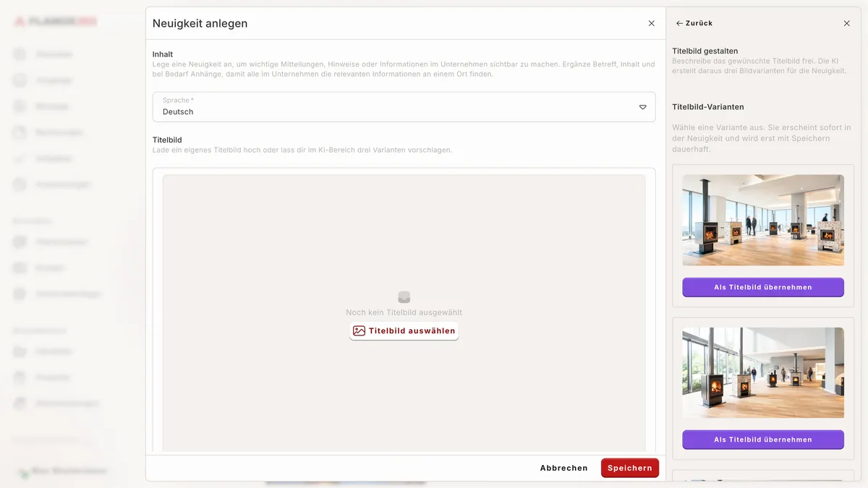This screenshot has height=488, width=868.
Task: Click the Titelbild auswählen button
Action: tap(404, 331)
